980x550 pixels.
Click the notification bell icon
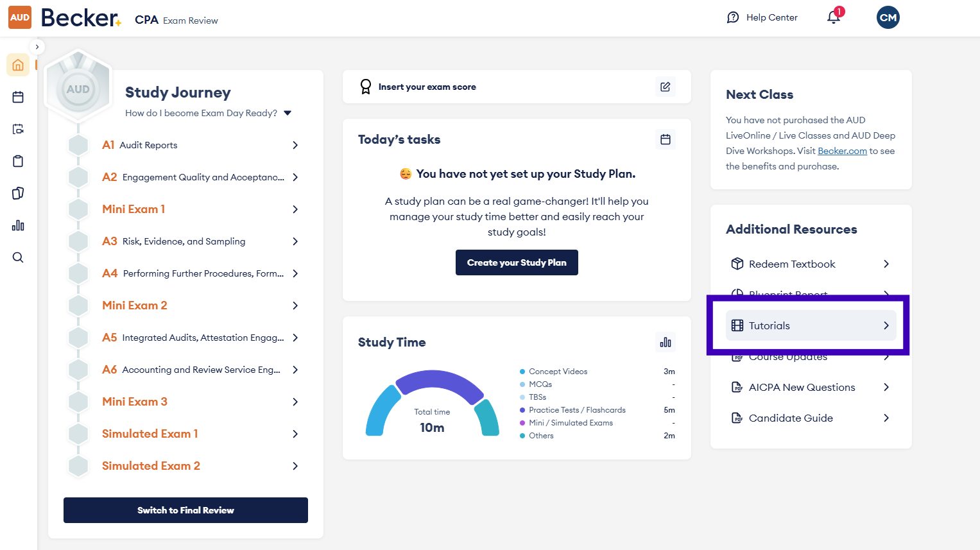coord(834,17)
